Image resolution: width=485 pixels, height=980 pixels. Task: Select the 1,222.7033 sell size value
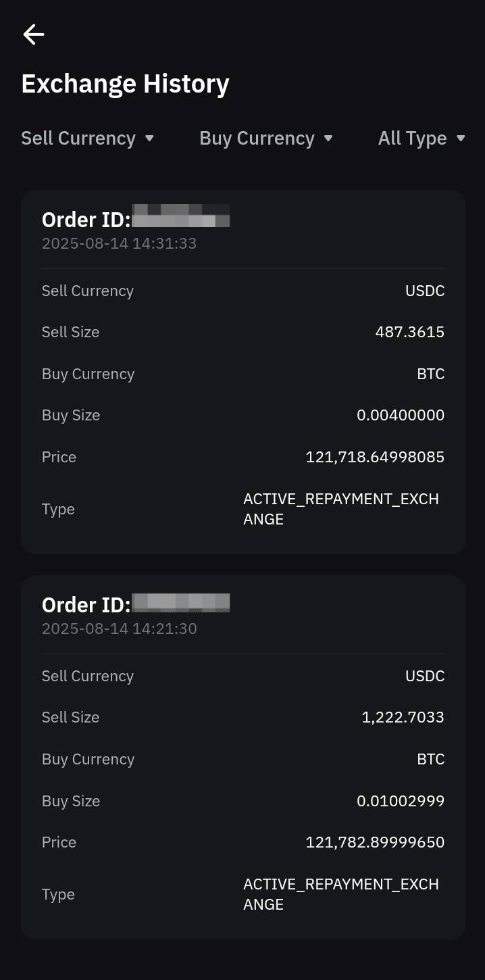[403, 717]
